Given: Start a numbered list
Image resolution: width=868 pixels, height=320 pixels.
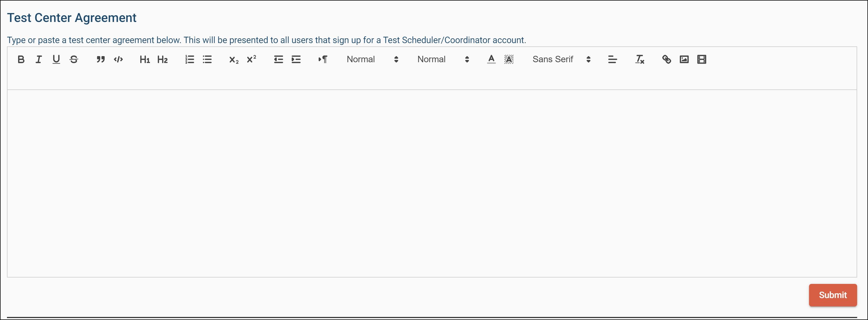Looking at the screenshot, I should point(189,59).
